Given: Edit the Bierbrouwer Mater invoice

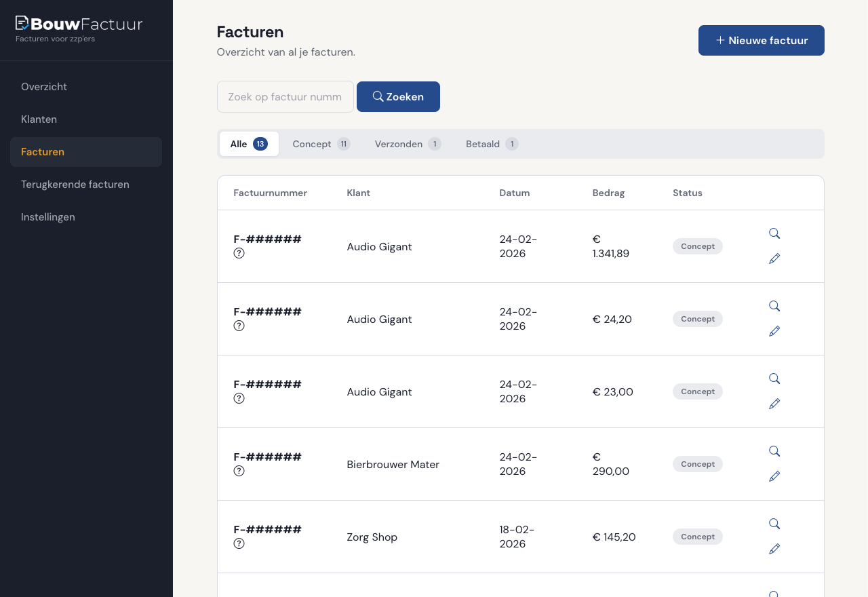Looking at the screenshot, I should [774, 476].
